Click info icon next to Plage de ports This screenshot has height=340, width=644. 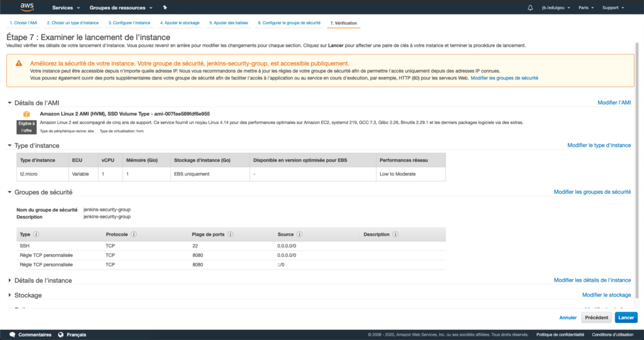coord(230,235)
